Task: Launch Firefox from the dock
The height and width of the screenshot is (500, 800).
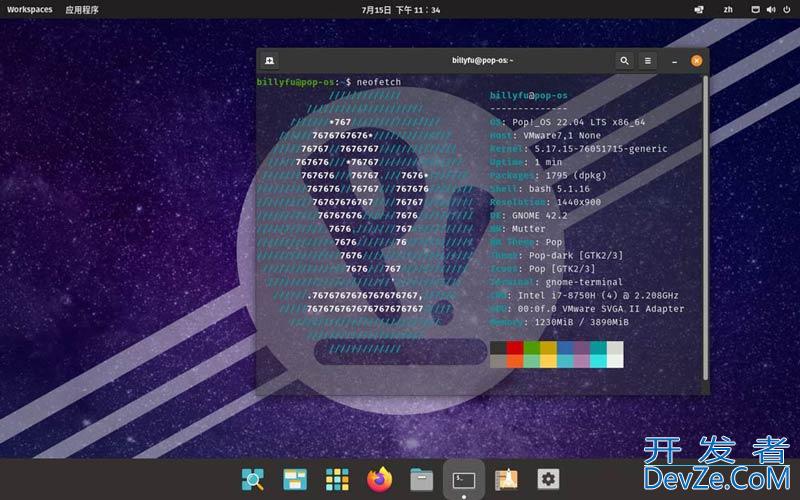Action: [379, 480]
